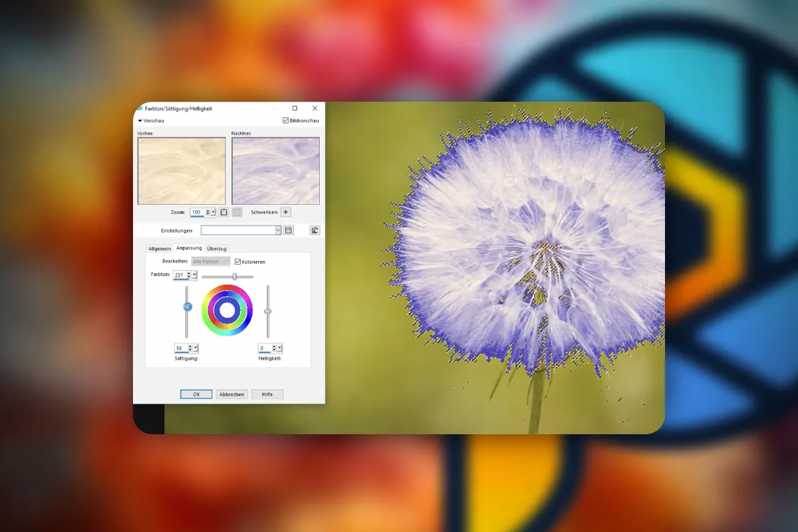This screenshot has width=798, height=532.
Task: Click the Farbton spinner arrows
Action: coord(189,275)
